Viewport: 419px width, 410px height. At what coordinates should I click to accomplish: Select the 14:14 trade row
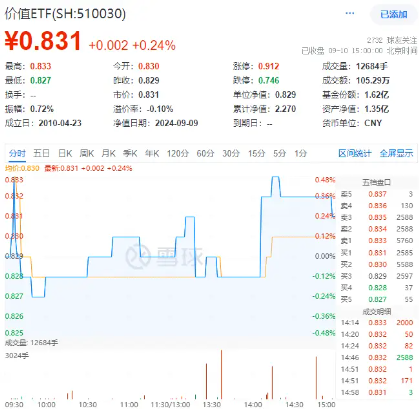[377, 323]
